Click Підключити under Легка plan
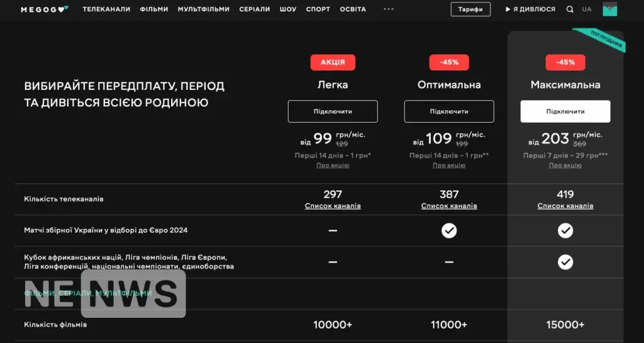 333,111
